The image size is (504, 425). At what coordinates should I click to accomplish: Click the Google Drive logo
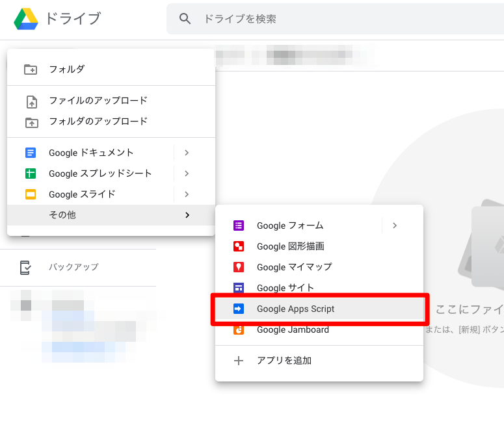[x=26, y=19]
